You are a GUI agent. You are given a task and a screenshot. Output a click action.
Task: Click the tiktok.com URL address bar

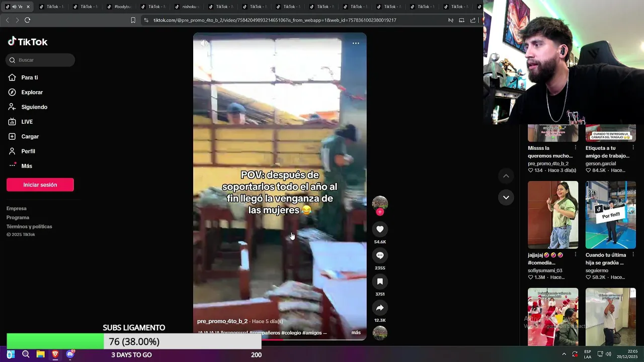pyautogui.click(x=275, y=20)
